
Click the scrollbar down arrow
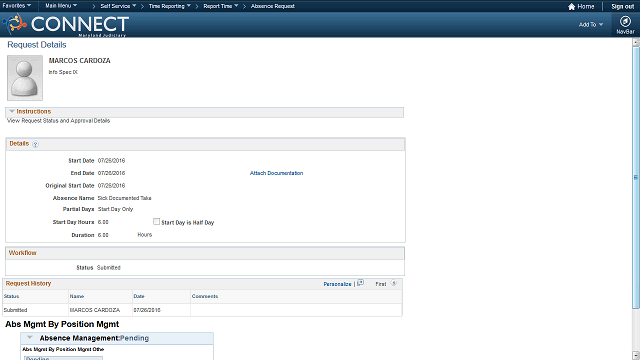click(636, 356)
